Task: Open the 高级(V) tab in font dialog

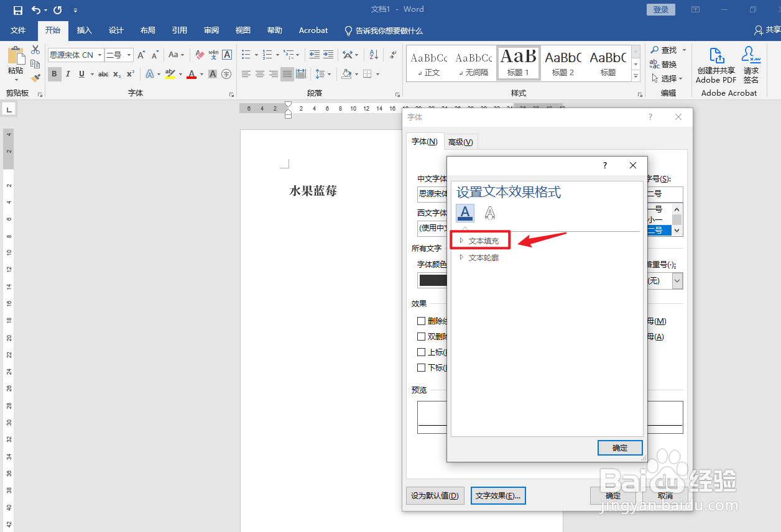Action: [461, 142]
